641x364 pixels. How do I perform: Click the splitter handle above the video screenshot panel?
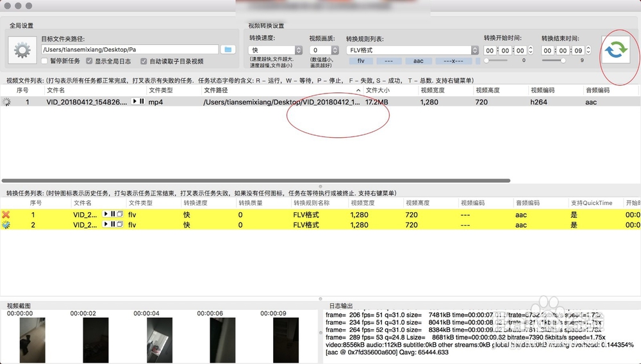(x=320, y=299)
